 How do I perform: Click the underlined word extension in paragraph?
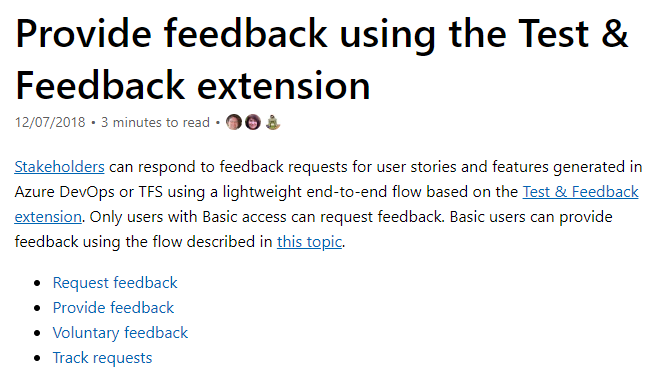point(48,217)
